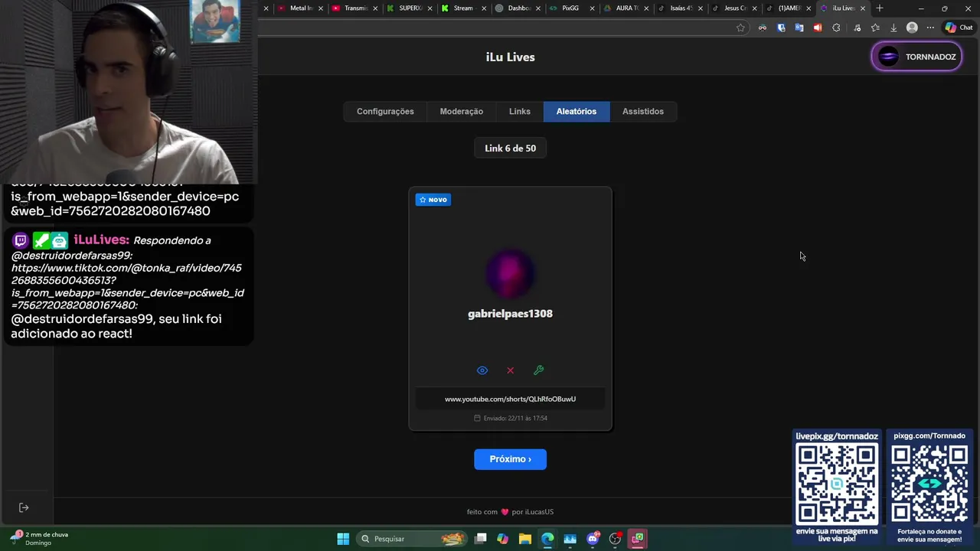Viewport: 980px width, 551px height.
Task: Open a new browser tab
Action: [880, 8]
